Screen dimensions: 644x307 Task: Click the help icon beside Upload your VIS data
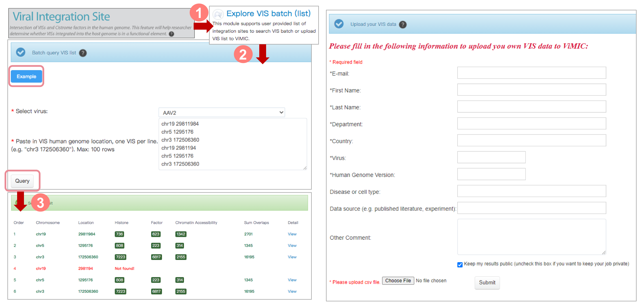[x=402, y=25]
